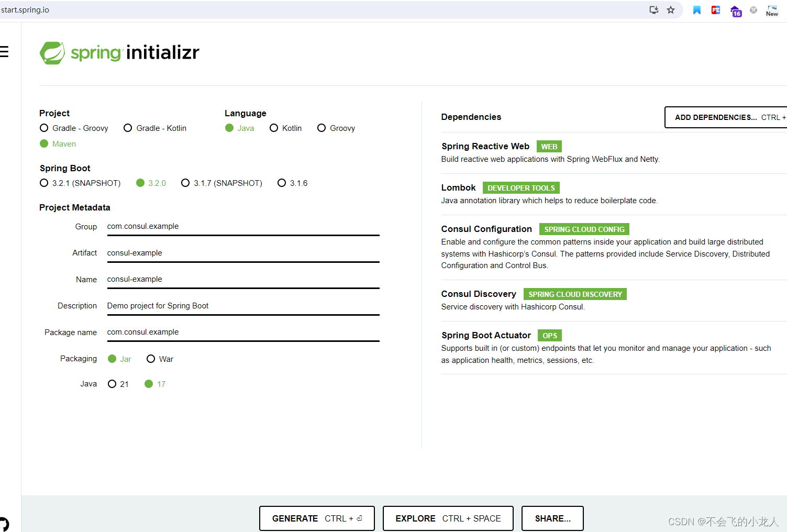Click the Dependencies heading
Image resolution: width=787 pixels, height=532 pixels.
(471, 117)
